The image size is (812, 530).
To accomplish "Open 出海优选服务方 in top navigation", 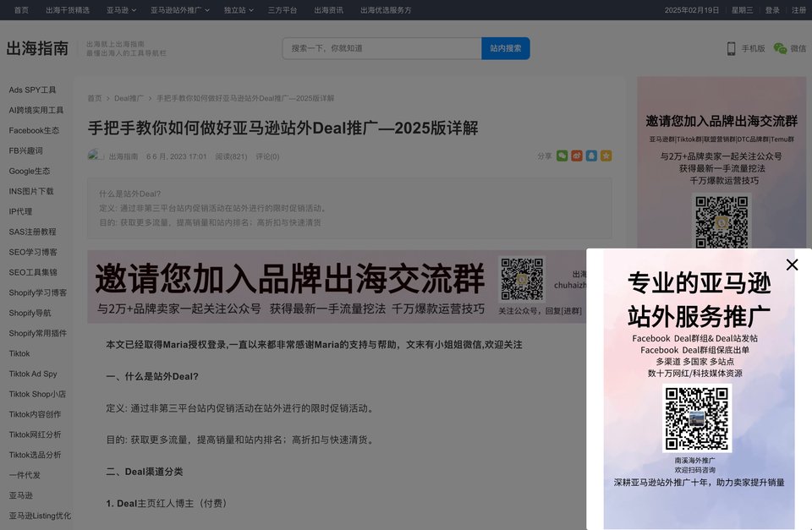I will (x=386, y=10).
